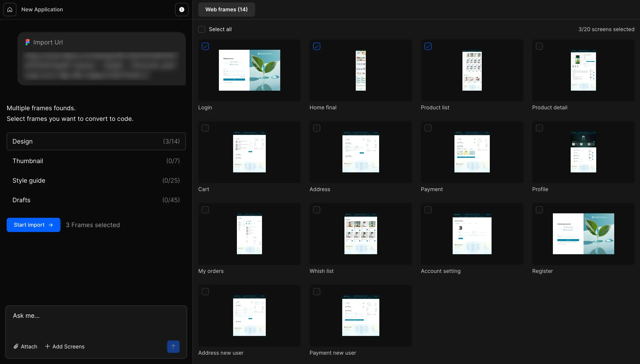Click the plus icon for Add Screens

pos(47,346)
